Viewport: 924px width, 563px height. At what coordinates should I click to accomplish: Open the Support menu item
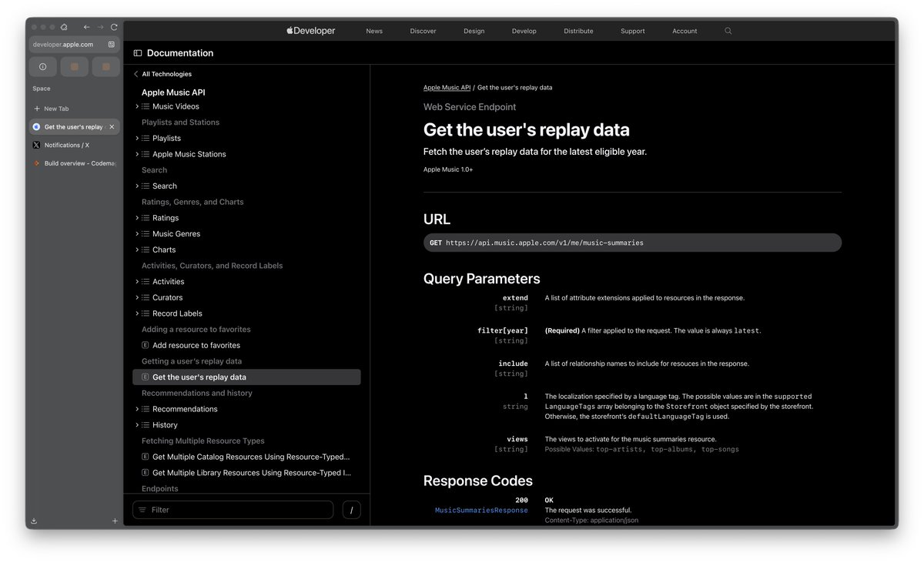(x=633, y=32)
